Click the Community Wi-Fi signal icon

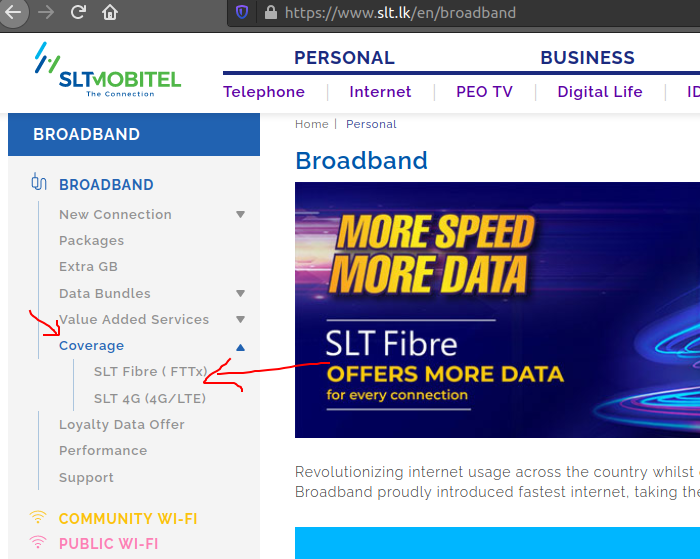pyautogui.click(x=38, y=517)
